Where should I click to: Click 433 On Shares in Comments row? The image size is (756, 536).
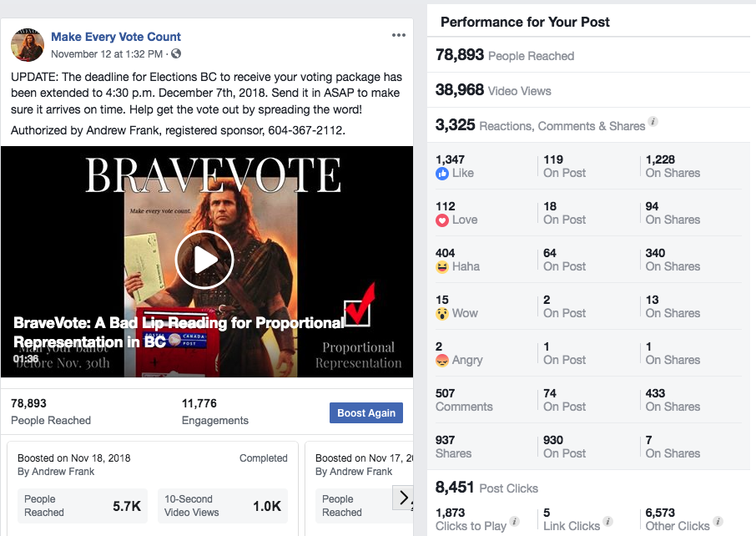point(673,400)
